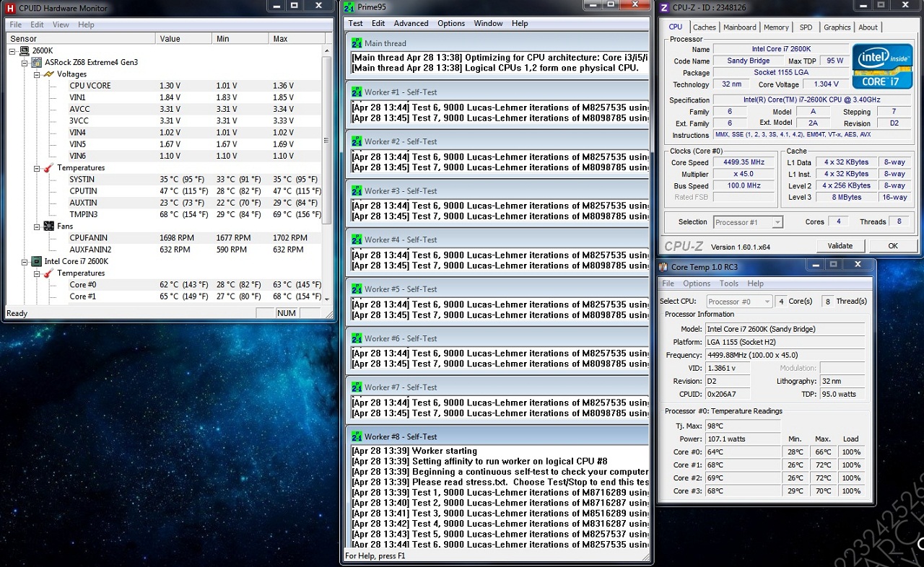This screenshot has width=924, height=567.
Task: Click the HWMonitor scrollbar up arrow
Action: 327,50
